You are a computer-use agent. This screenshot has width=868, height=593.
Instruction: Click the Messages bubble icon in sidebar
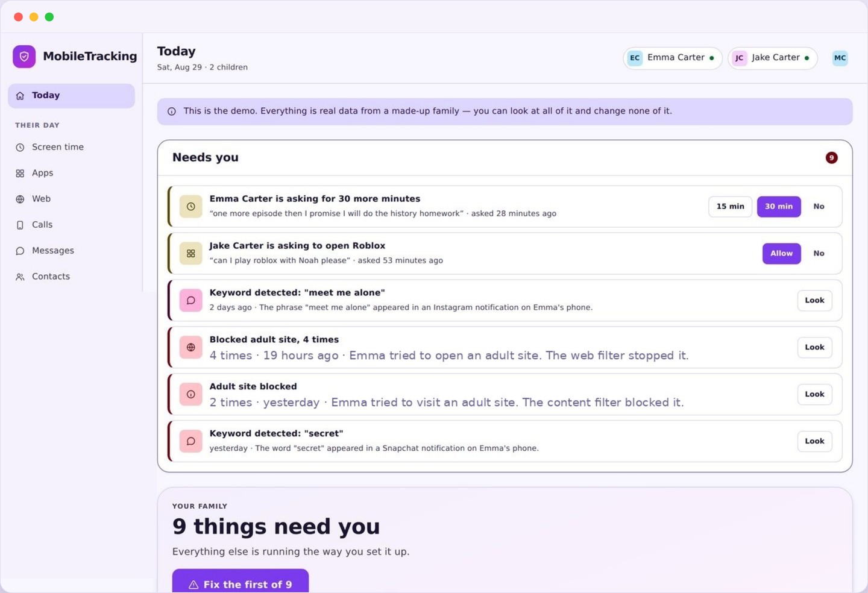(x=20, y=251)
